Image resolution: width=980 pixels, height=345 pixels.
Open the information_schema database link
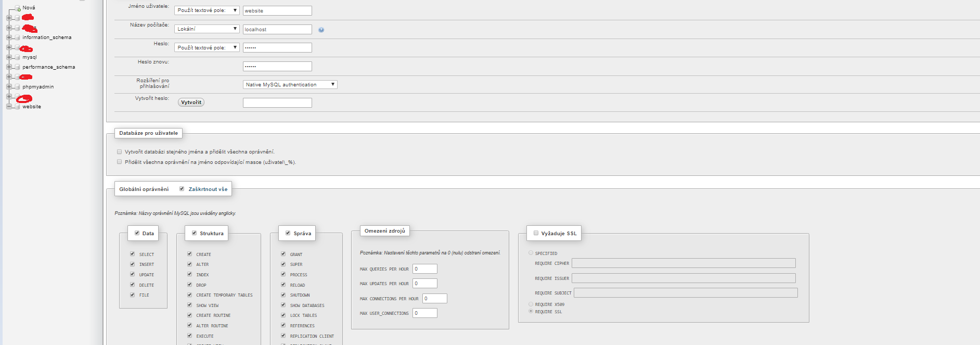coord(47,37)
